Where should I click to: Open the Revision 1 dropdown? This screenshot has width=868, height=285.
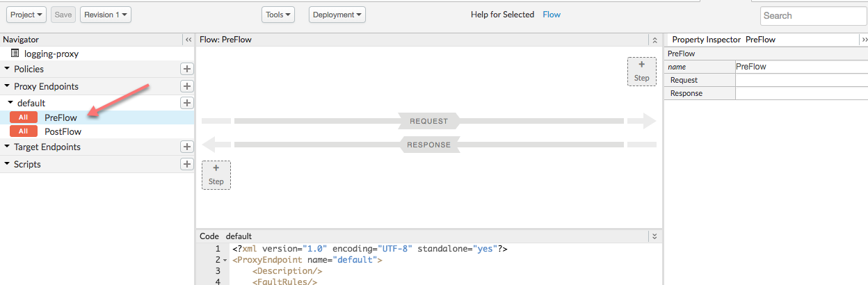(106, 15)
